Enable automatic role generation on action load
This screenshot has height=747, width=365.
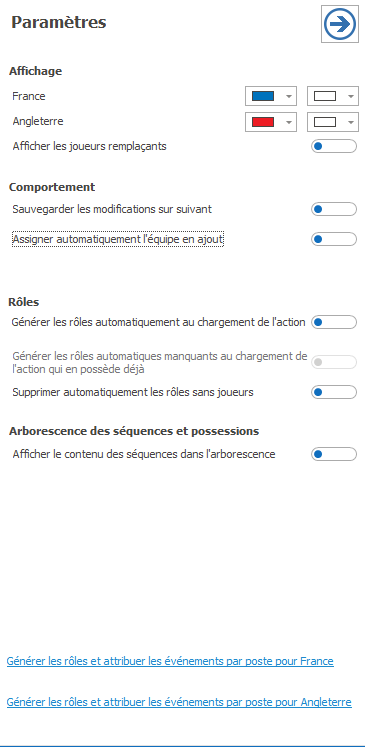click(334, 323)
